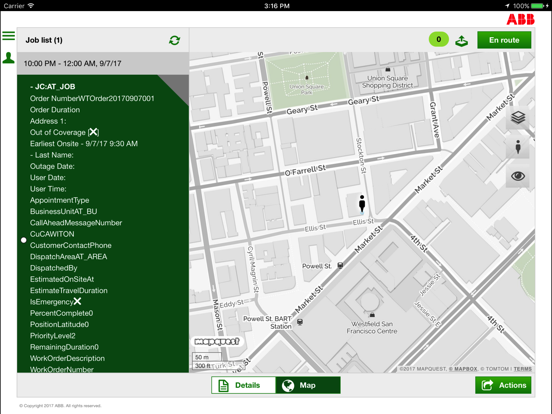This screenshot has width=552, height=414.
Task: Center map on my position icon
Action: (518, 146)
